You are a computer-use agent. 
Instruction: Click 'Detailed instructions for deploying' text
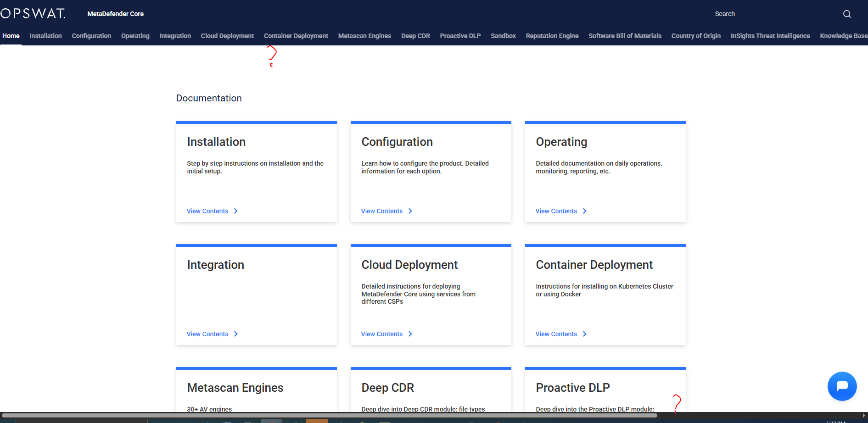click(x=418, y=294)
